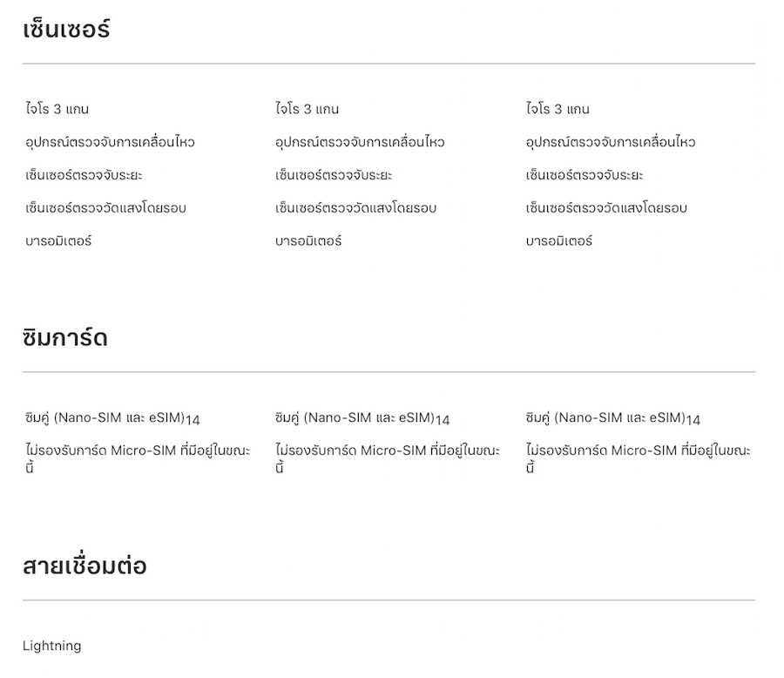Image resolution: width=784 pixels, height=678 pixels.
Task: Click บารอมิเตอร์ in the right column
Action: click(559, 241)
